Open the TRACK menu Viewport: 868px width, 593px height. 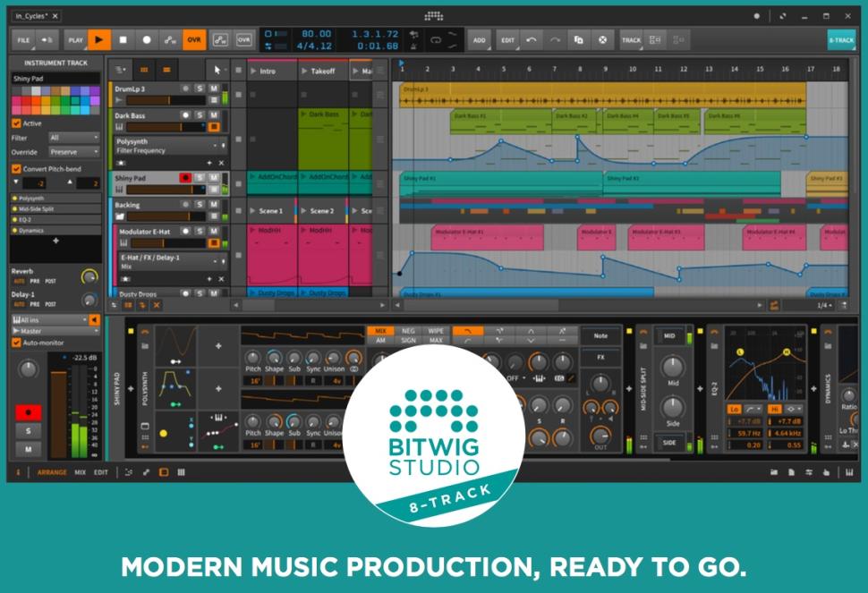click(631, 40)
